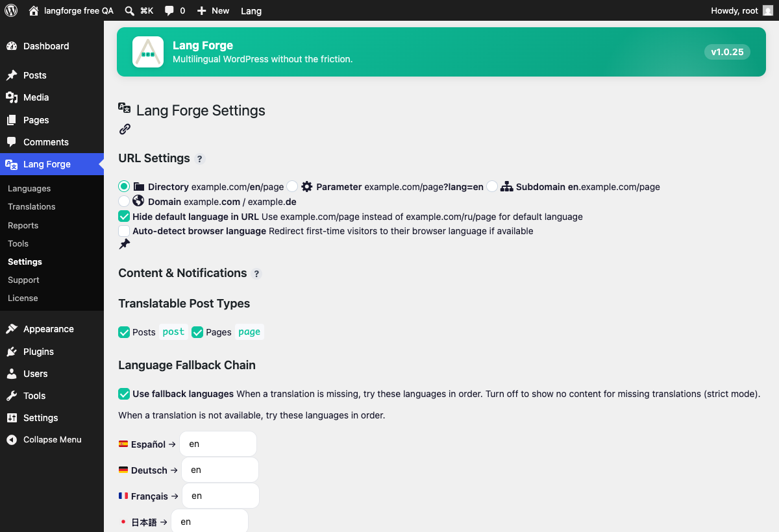The height and width of the screenshot is (532, 779).
Task: Click the URL Settings help question mark
Action: tap(200, 159)
